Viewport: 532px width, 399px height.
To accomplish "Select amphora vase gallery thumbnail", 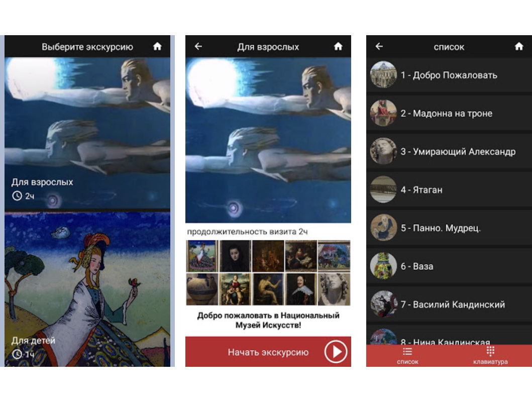I will pos(201,289).
